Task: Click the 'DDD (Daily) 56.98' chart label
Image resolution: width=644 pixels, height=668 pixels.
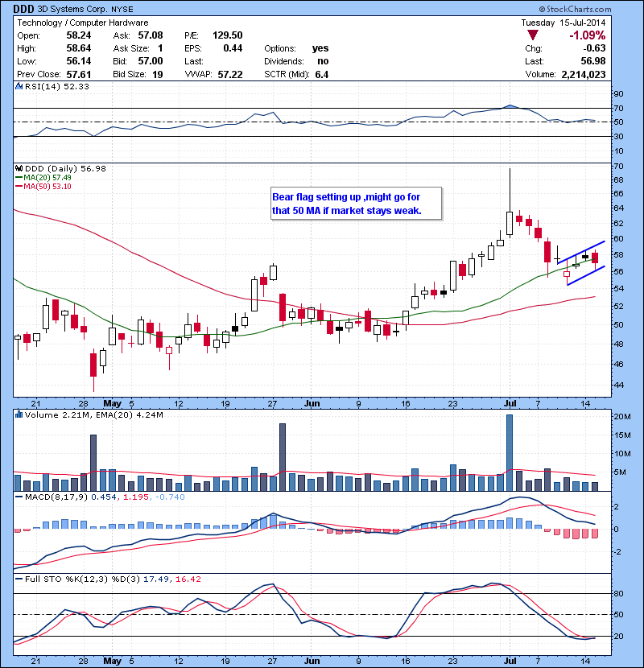Action: [x=65, y=169]
